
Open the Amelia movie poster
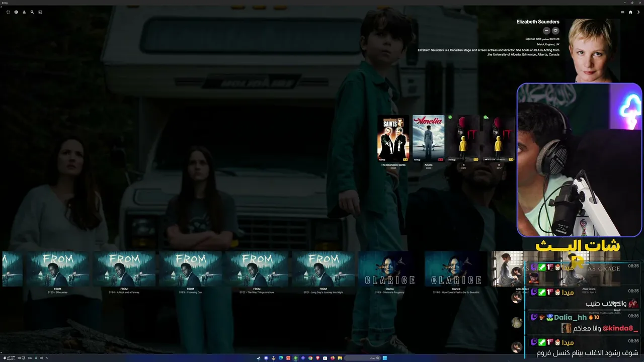click(x=428, y=138)
